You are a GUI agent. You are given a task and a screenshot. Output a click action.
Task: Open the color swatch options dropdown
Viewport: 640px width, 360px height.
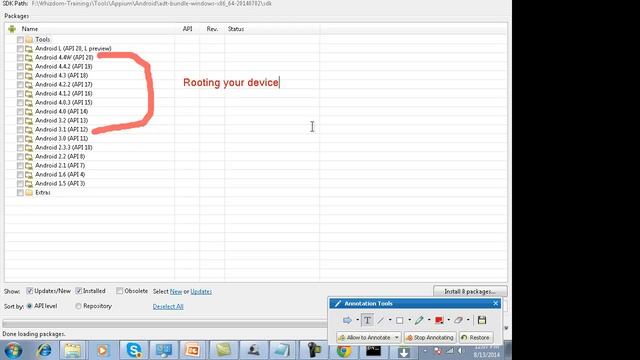pyautogui.click(x=449, y=320)
